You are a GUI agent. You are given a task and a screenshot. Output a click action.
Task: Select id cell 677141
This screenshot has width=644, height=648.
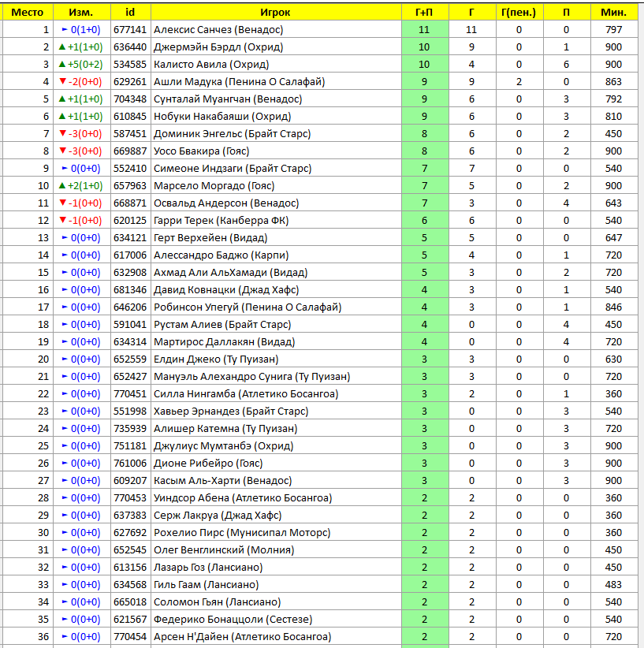tap(131, 30)
